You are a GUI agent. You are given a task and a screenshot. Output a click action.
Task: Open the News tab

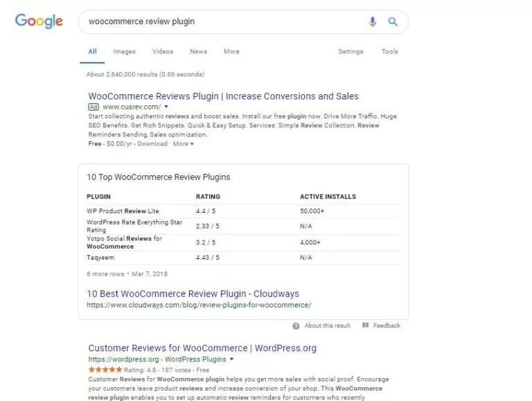(x=199, y=51)
